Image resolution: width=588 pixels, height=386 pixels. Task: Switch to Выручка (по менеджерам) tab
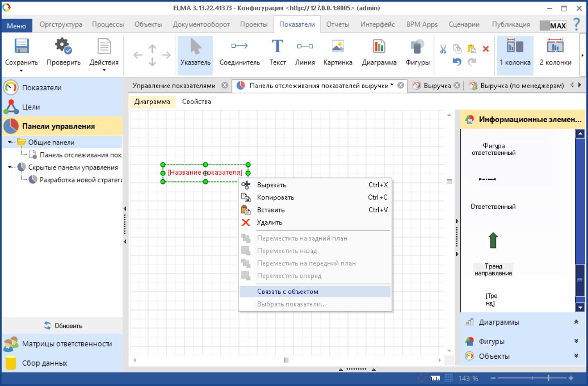point(516,85)
